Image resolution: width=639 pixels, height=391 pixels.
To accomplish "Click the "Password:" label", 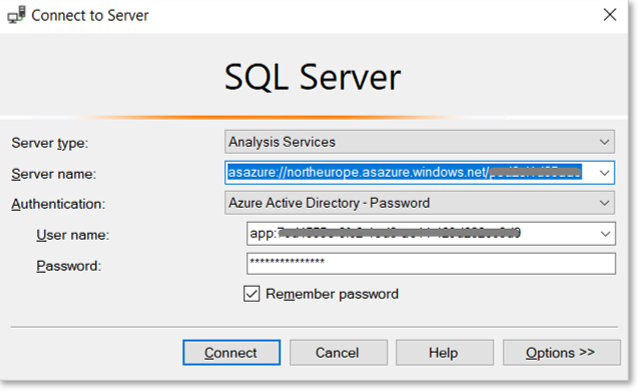I will 68,266.
